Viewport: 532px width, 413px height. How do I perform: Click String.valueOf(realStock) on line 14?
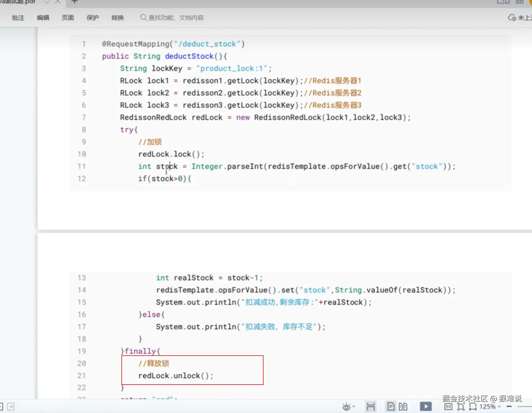(391, 290)
